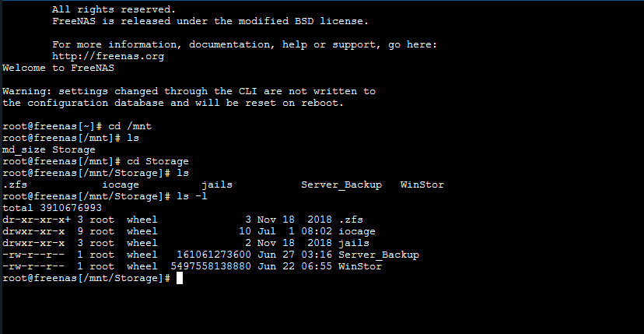Click the "Jul 1 08:02" timestamp for iocage
The image size is (644, 334).
coord(298,231)
